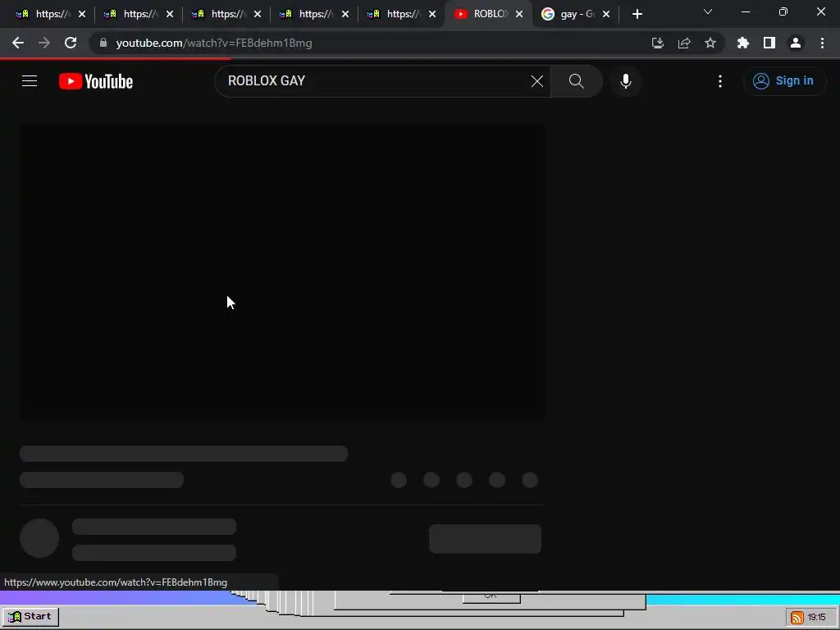840x630 pixels.
Task: Click the browser forward arrow
Action: (x=44, y=43)
